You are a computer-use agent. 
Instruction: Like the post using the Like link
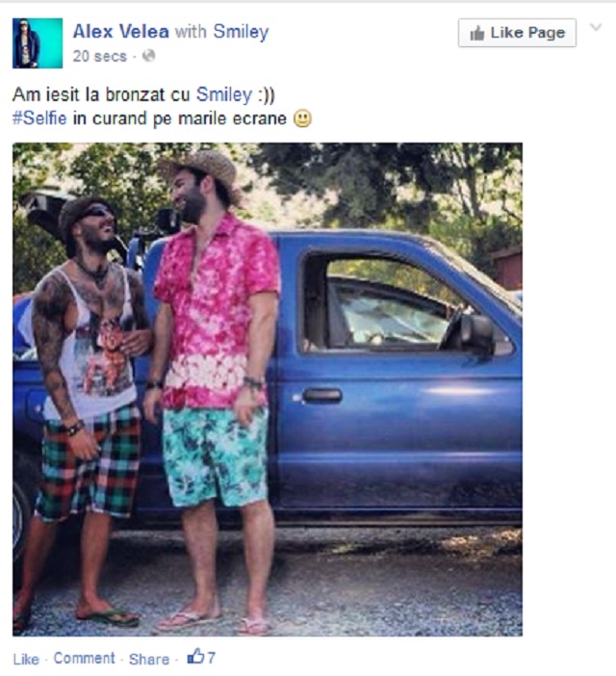(26, 660)
